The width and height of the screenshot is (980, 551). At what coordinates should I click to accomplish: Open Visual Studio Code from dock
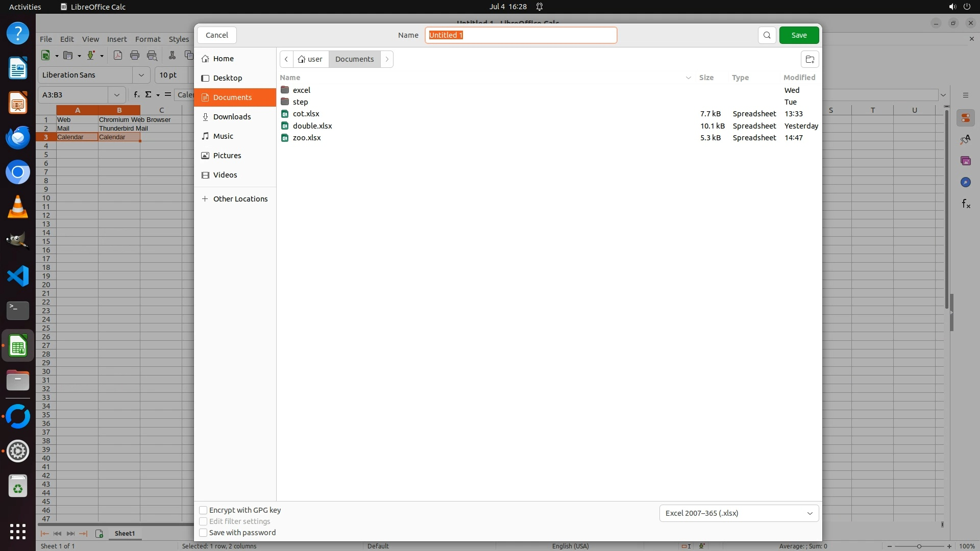point(18,276)
